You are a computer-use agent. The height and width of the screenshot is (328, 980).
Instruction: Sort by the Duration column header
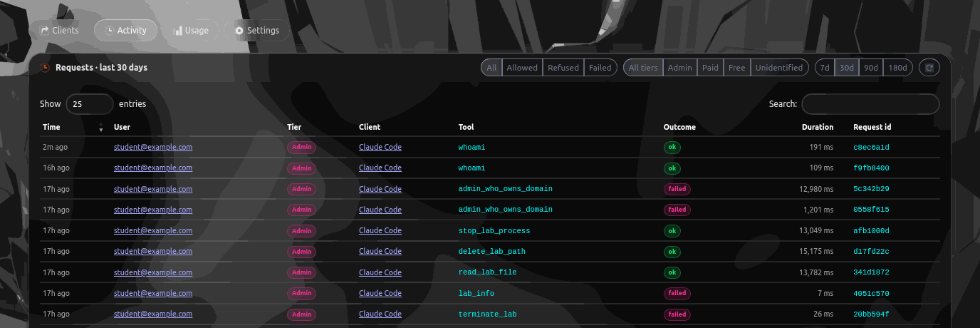tap(817, 127)
